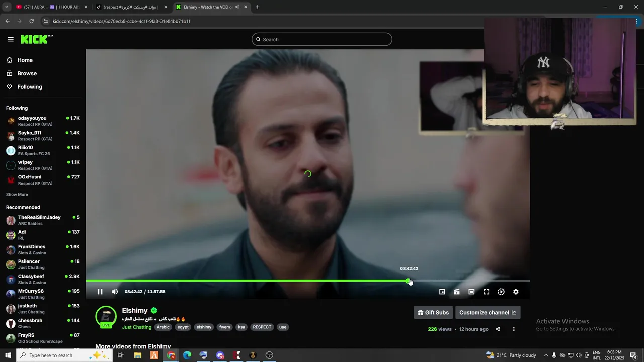The width and height of the screenshot is (644, 362).
Task: Share the VOD using share icon
Action: pos(498,329)
